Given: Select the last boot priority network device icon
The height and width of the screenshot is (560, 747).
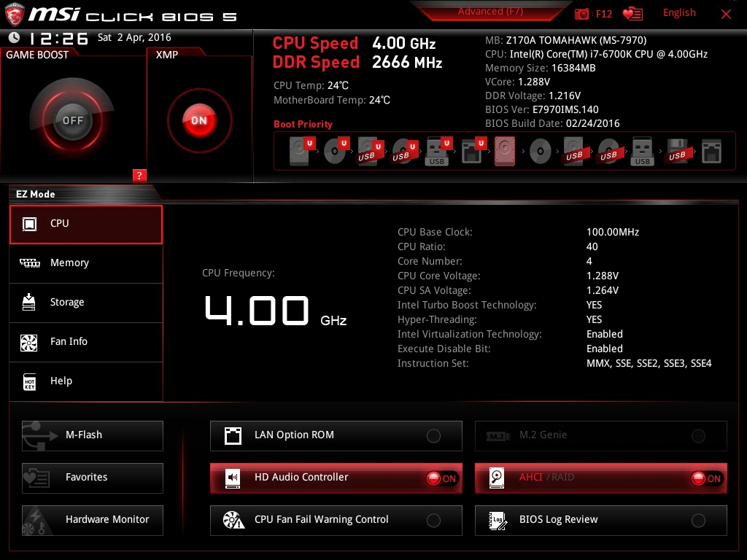Looking at the screenshot, I should click(711, 152).
